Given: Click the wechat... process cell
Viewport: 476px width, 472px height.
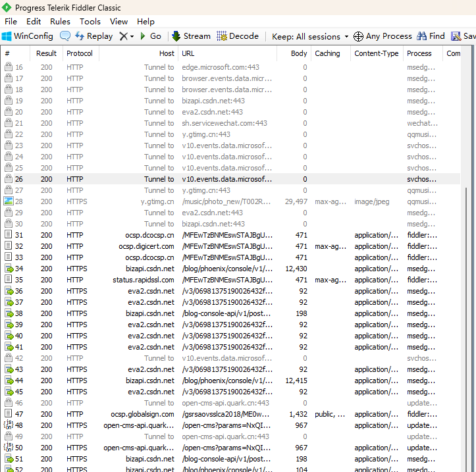Looking at the screenshot, I should pyautogui.click(x=422, y=123).
